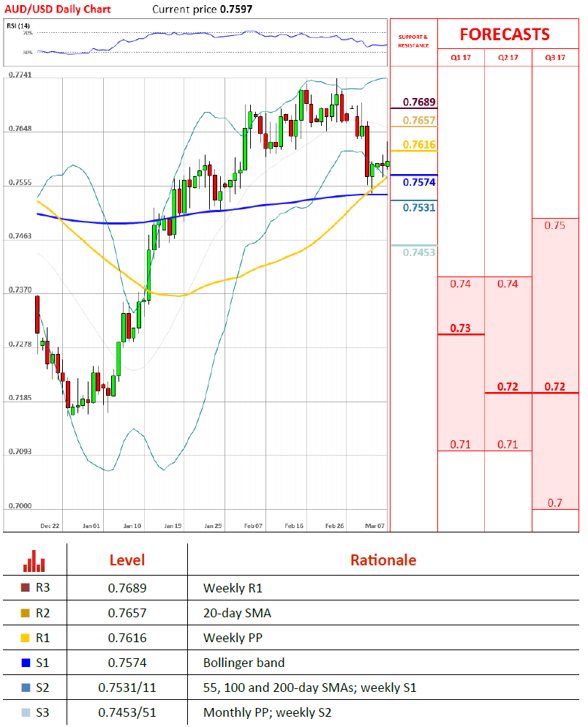
Task: Click the RSI 70% level label
Action: 28,33
